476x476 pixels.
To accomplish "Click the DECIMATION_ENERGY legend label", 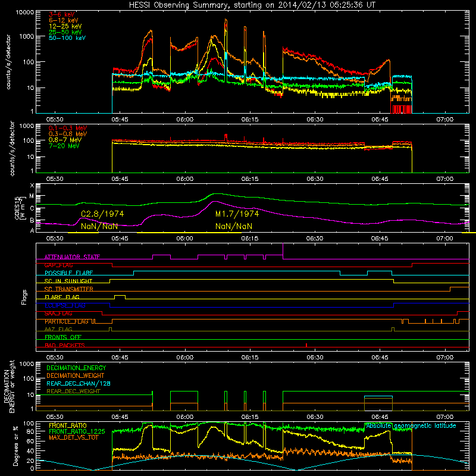I will (x=76, y=368).
